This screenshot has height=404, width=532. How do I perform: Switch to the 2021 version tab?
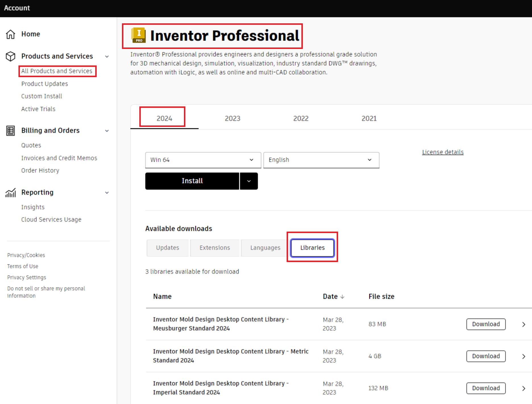(x=369, y=118)
